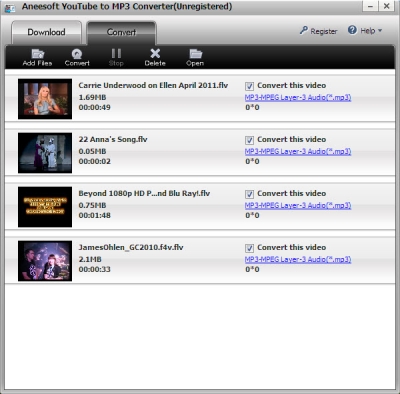Screen dimensions: 400x394
Task: Start conversion with the Convert toolbar icon
Action: click(77, 54)
